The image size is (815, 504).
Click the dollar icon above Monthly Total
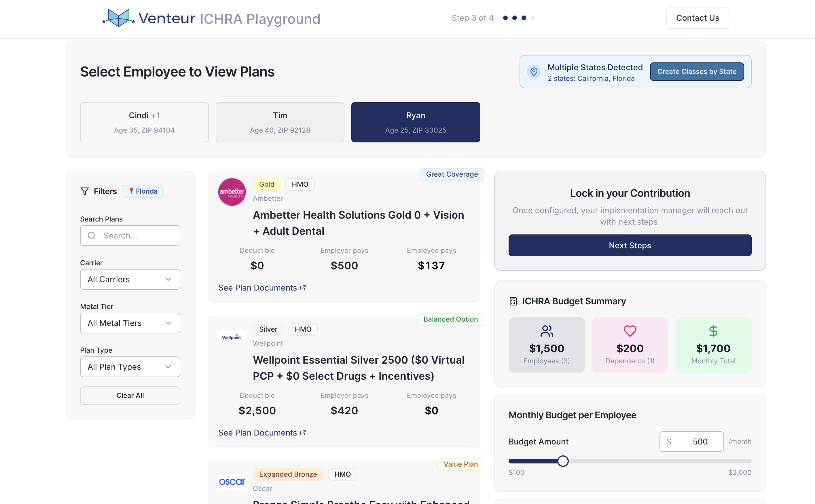[713, 331]
